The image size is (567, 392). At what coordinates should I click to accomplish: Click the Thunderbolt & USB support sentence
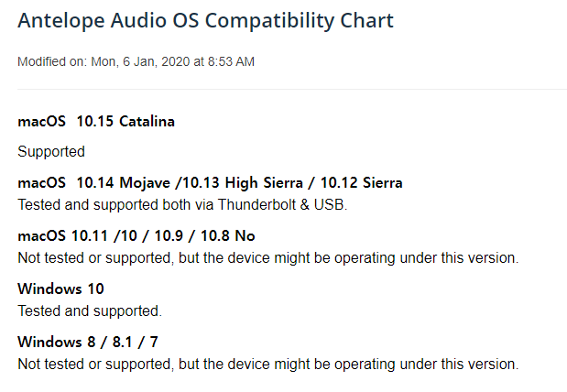coord(182,204)
